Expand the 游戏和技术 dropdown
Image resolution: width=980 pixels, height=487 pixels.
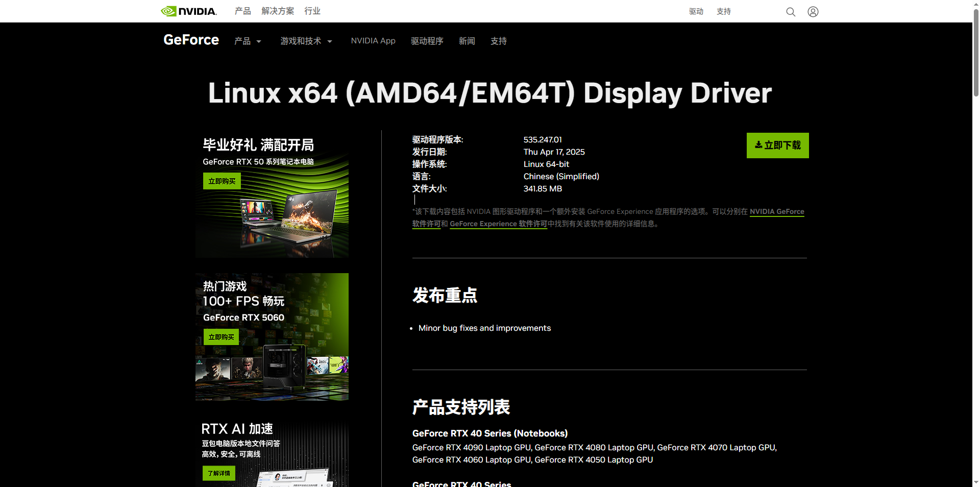(306, 41)
